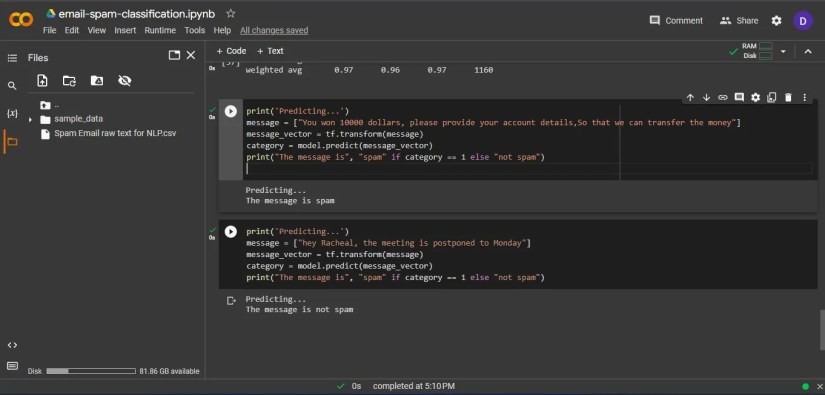Open the find and replace search icon
Screen dimensions: 825x395
click(x=12, y=86)
